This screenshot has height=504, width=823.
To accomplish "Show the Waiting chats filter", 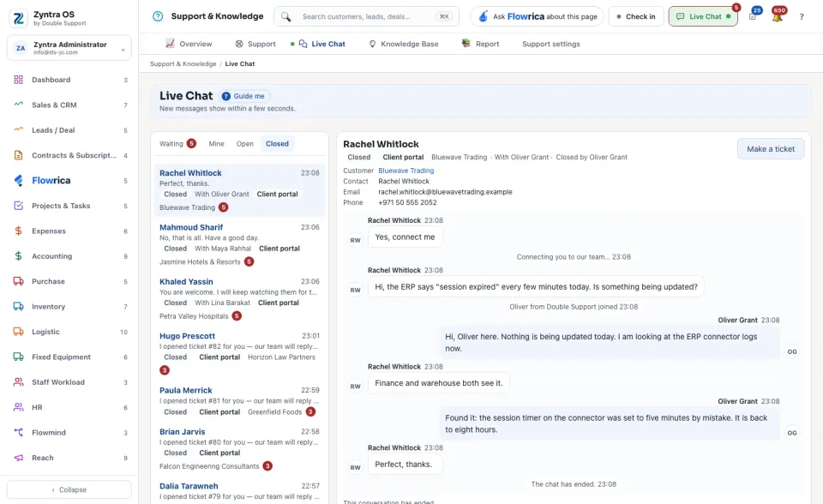I will (177, 144).
